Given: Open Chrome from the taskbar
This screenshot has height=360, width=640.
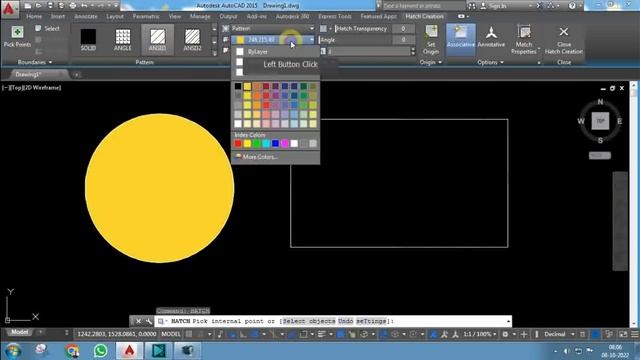Looking at the screenshot, I should pos(72,351).
